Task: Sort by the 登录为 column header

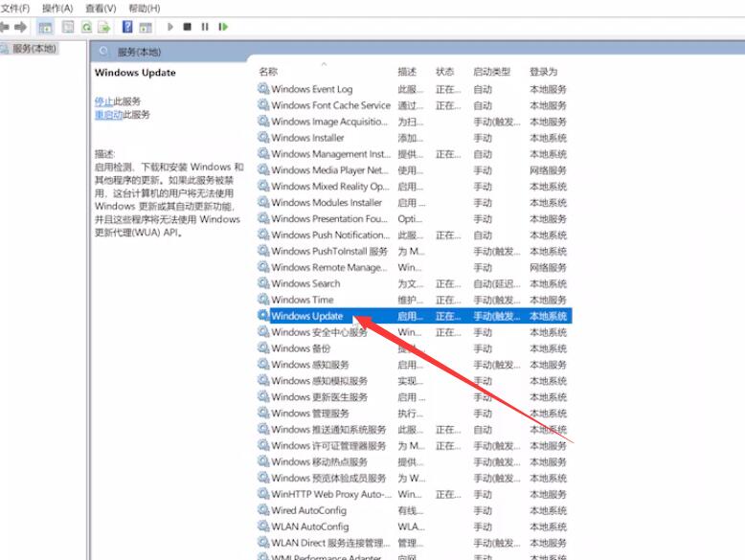Action: (x=544, y=72)
